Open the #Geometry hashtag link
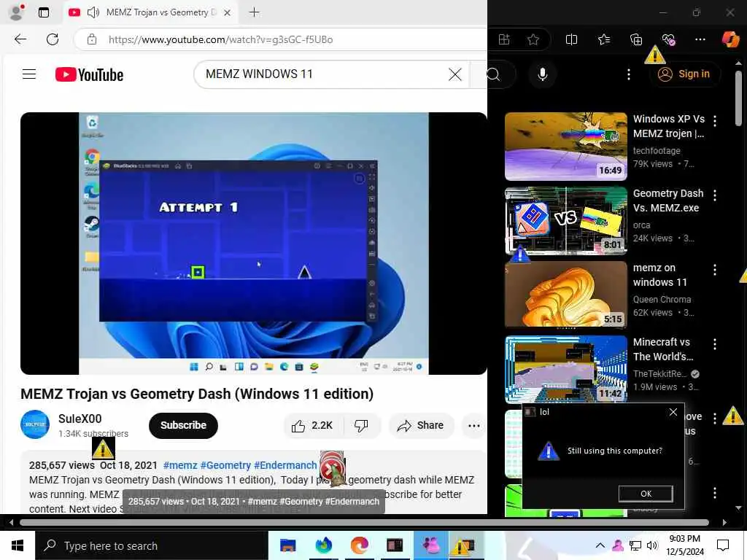747x560 pixels. 225,465
